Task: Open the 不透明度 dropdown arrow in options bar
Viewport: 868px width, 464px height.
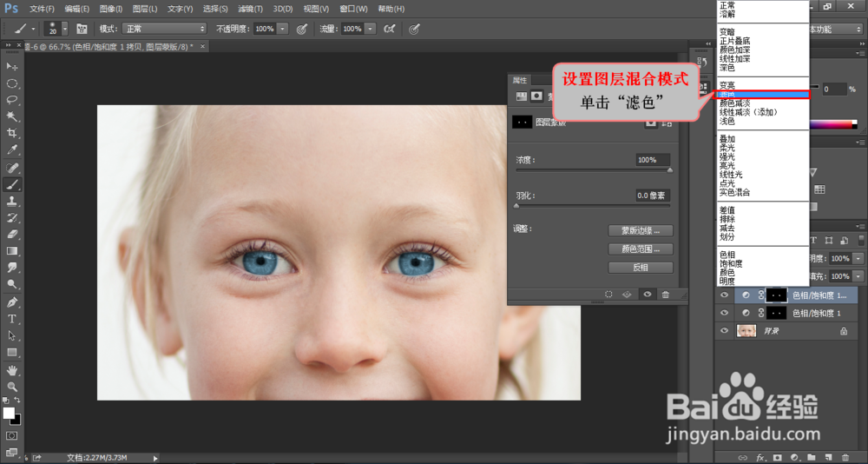Action: pyautogui.click(x=282, y=29)
